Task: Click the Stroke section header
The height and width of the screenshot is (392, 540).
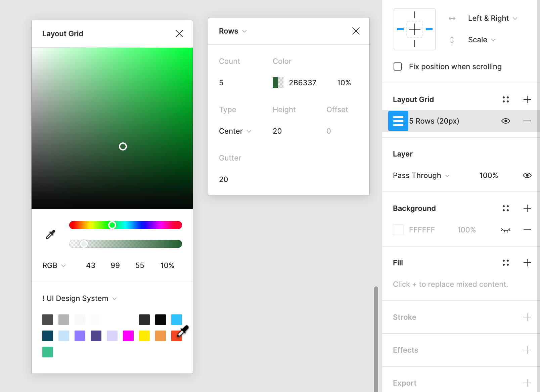Action: [x=405, y=317]
